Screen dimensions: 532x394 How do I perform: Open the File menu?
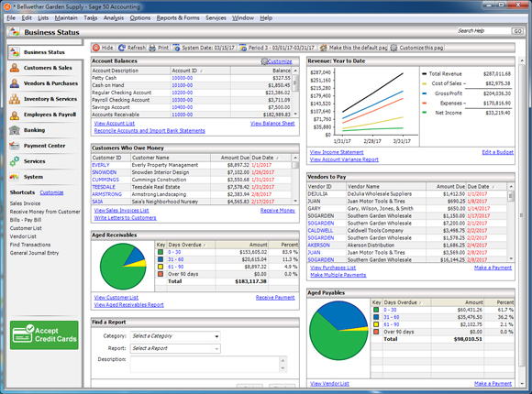tap(11, 18)
